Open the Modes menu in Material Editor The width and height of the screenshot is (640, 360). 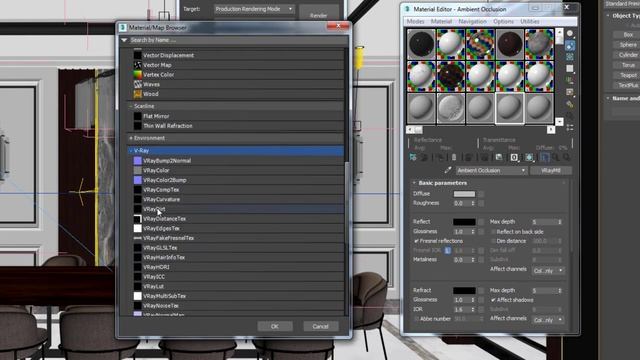(416, 21)
